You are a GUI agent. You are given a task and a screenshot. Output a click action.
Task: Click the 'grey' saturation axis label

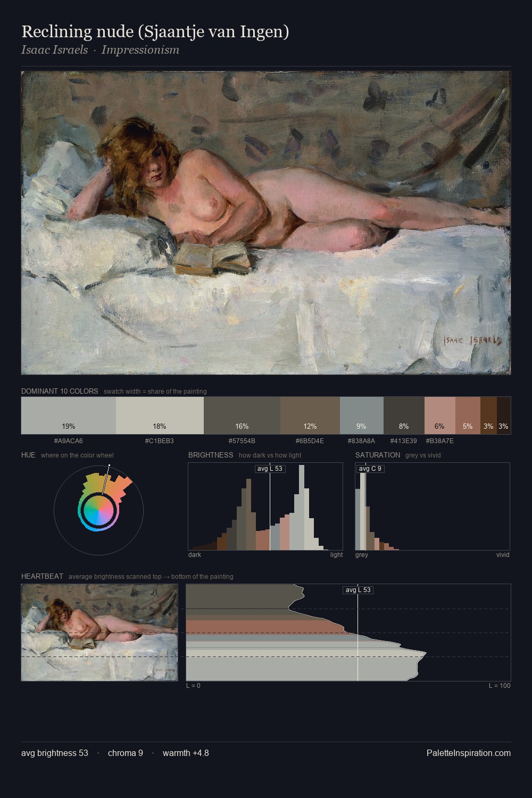[362, 555]
